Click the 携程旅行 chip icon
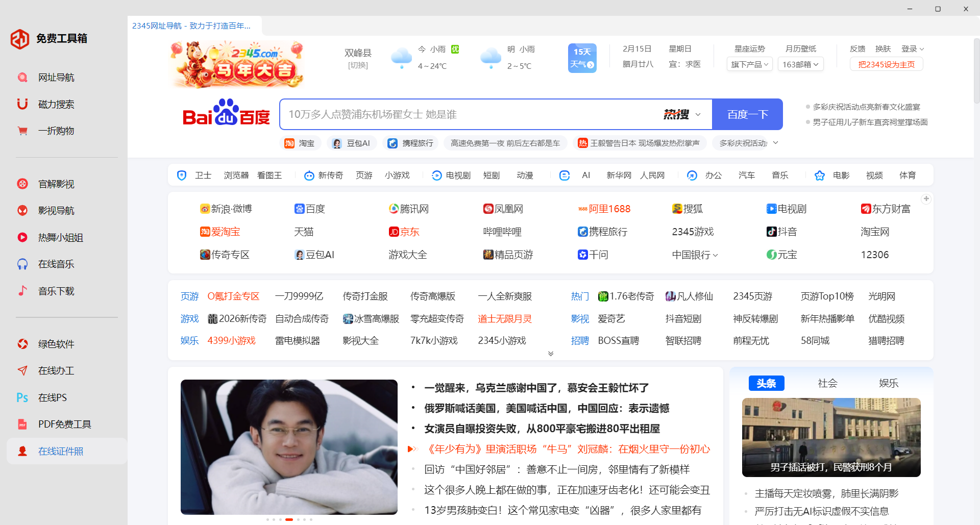This screenshot has width=980, height=525. (x=392, y=143)
